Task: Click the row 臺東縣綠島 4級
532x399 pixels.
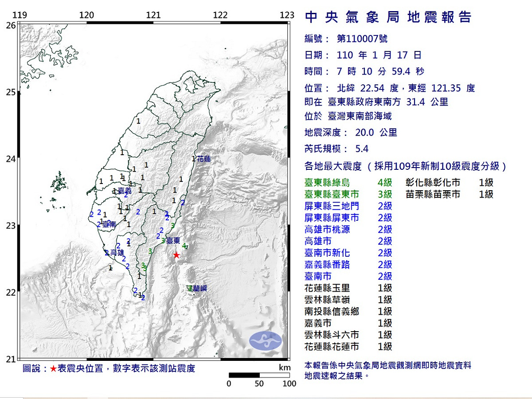Action: pyautogui.click(x=348, y=183)
